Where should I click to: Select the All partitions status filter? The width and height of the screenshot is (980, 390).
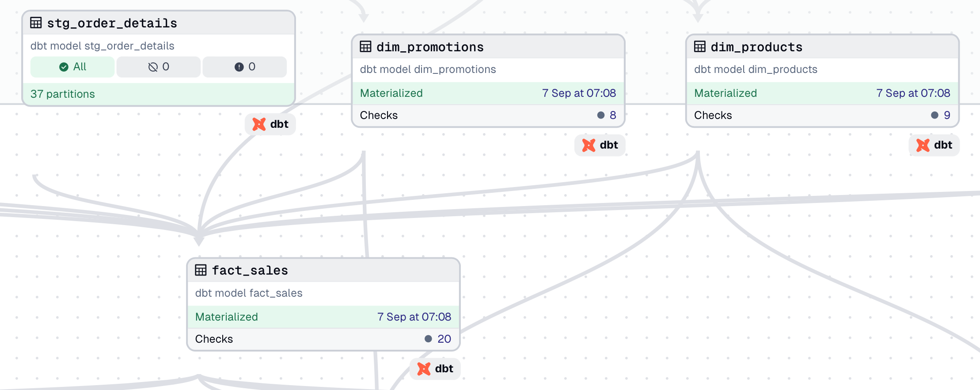click(x=72, y=67)
